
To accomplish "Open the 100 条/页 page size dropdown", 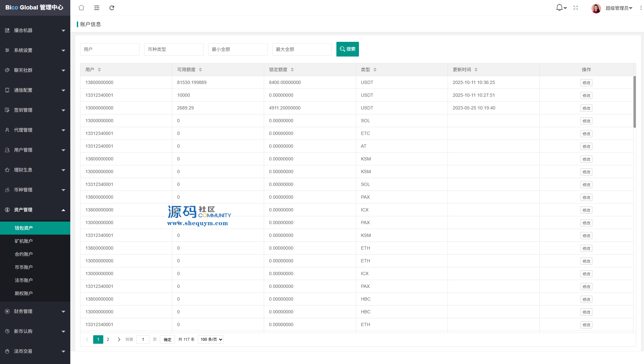I will (x=211, y=339).
